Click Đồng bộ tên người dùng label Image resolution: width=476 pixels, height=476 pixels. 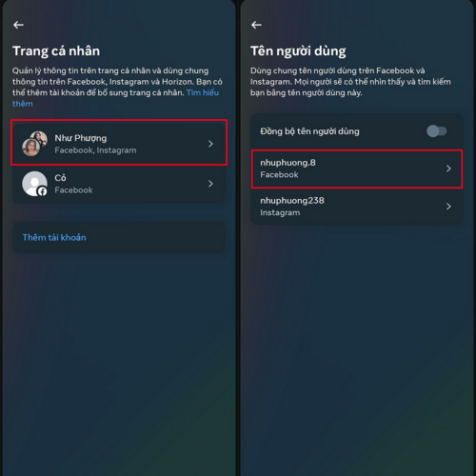click(x=309, y=131)
